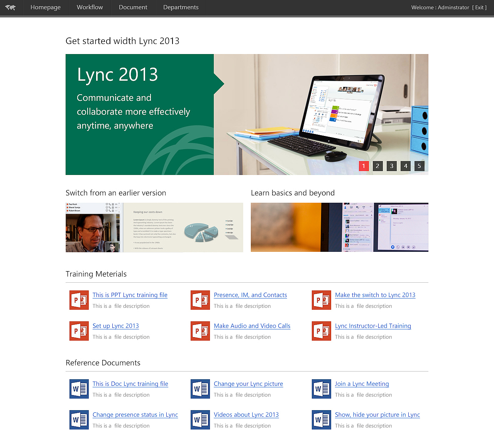The image size is (494, 448).
Task: Open 'This is Doc Lync training file' link
Action: click(x=130, y=384)
